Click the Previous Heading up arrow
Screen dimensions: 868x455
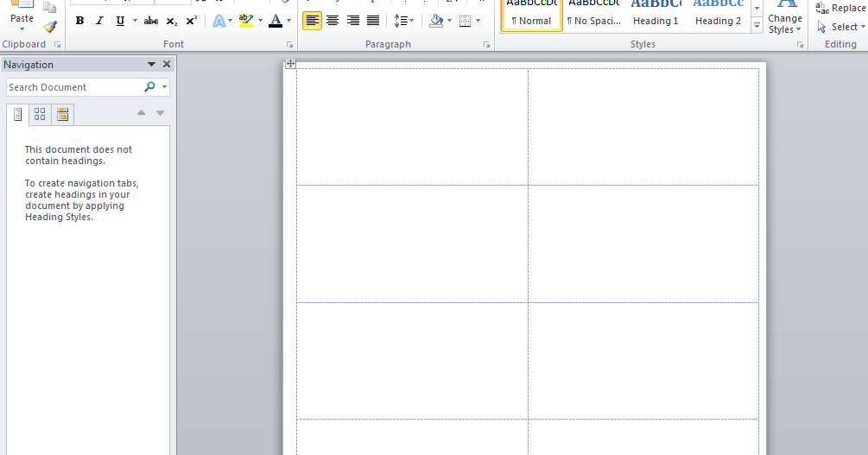coord(141,113)
